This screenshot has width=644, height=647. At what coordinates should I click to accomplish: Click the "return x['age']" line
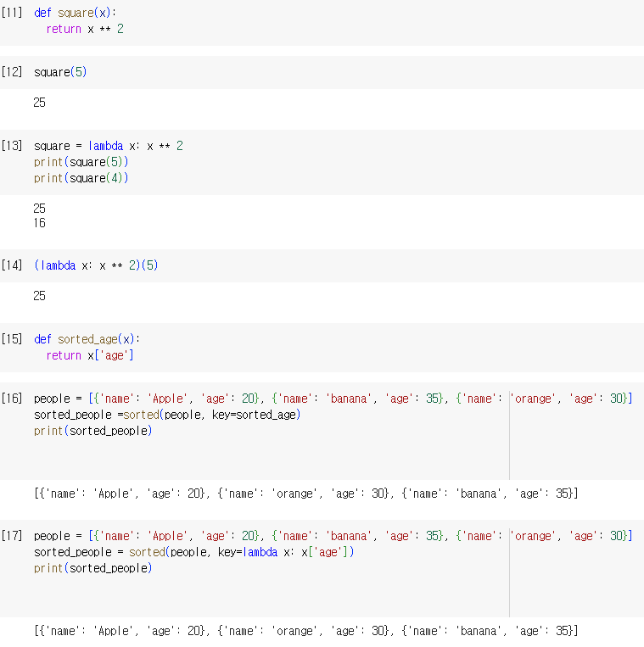(90, 355)
